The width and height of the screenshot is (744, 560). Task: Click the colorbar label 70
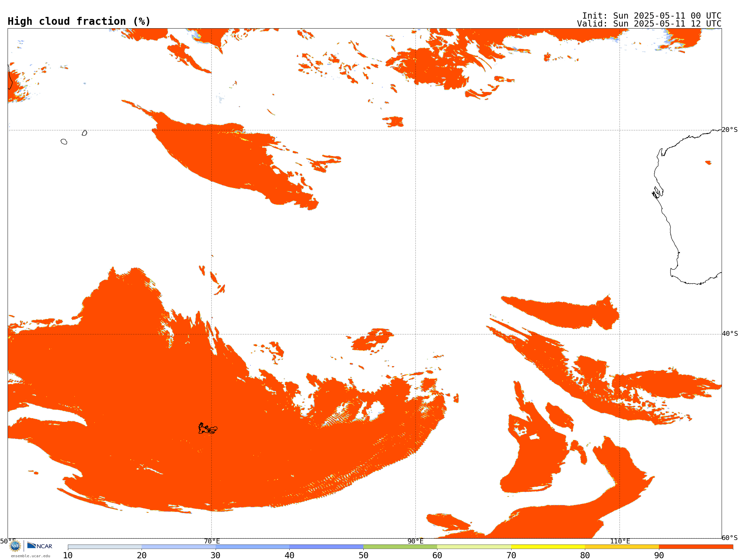511,556
